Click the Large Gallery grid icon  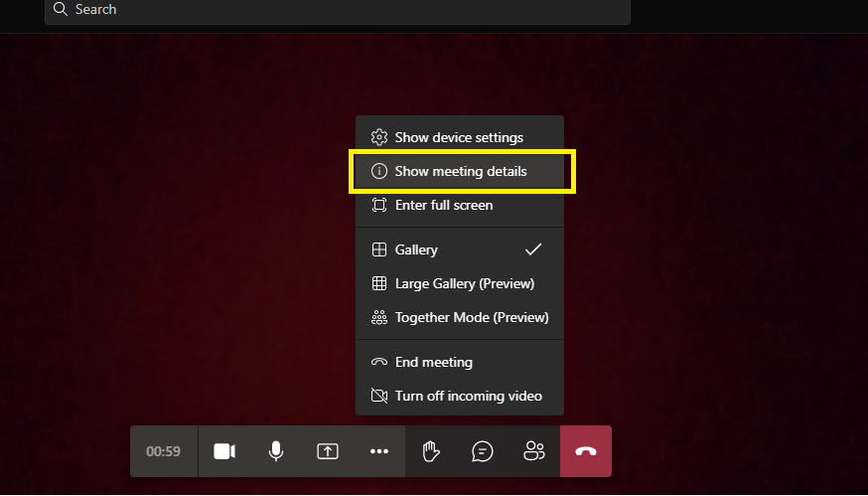(x=379, y=283)
